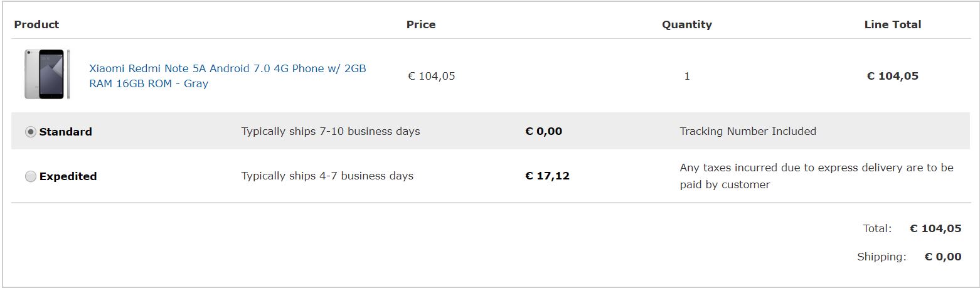Click the Price column header
The height and width of the screenshot is (288, 980).
421,24
